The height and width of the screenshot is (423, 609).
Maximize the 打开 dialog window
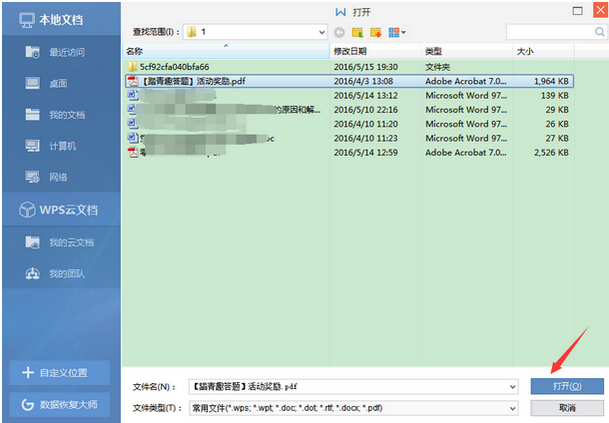[x=578, y=11]
